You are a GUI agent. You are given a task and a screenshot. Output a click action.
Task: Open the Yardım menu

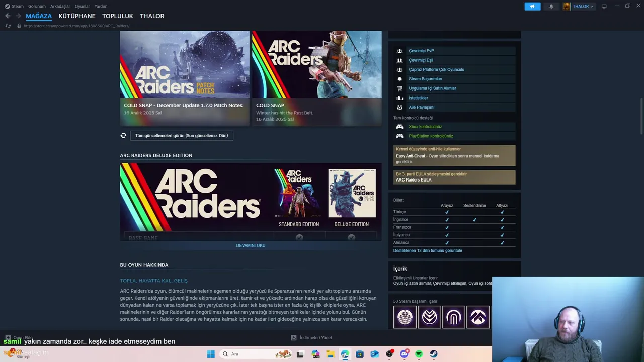101,7
